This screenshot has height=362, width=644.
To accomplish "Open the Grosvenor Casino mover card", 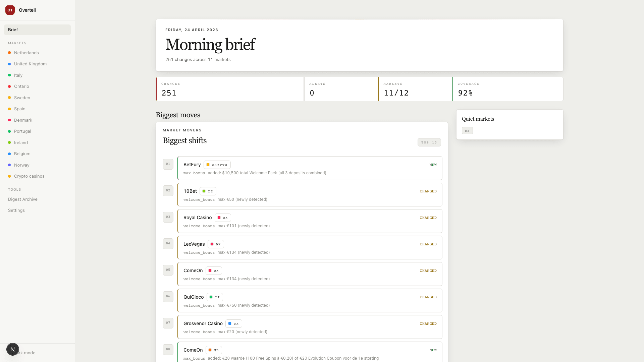I will tap(310, 327).
